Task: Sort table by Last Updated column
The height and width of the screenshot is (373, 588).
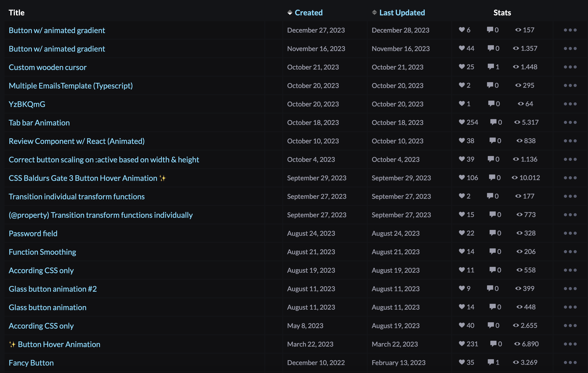Action: click(402, 13)
